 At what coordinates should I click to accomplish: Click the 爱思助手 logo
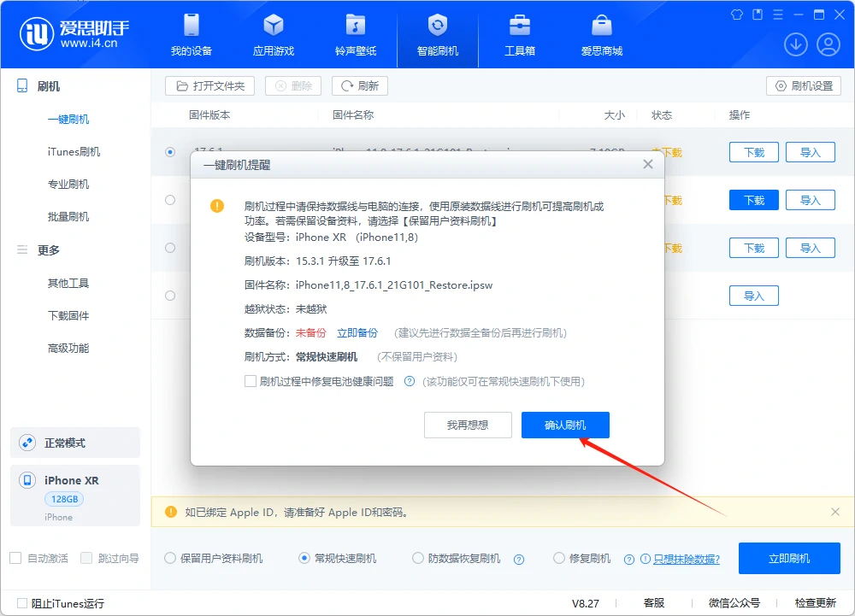coord(74,34)
